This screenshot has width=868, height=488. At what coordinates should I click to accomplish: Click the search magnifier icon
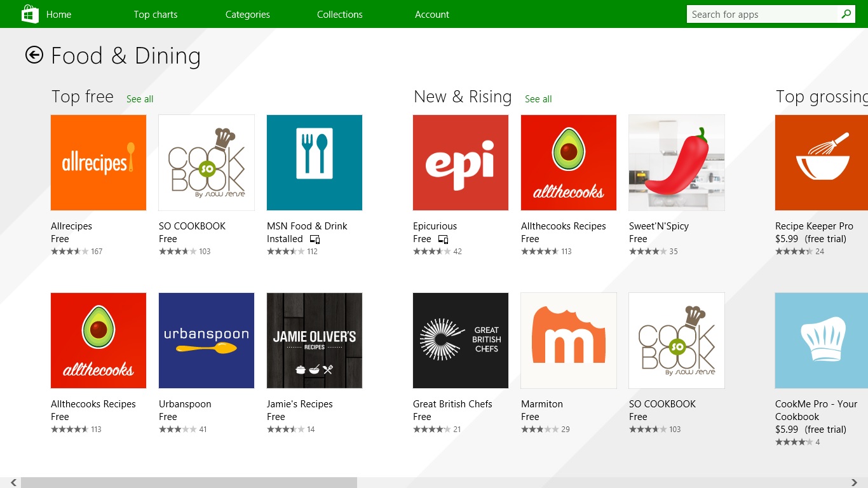(846, 14)
